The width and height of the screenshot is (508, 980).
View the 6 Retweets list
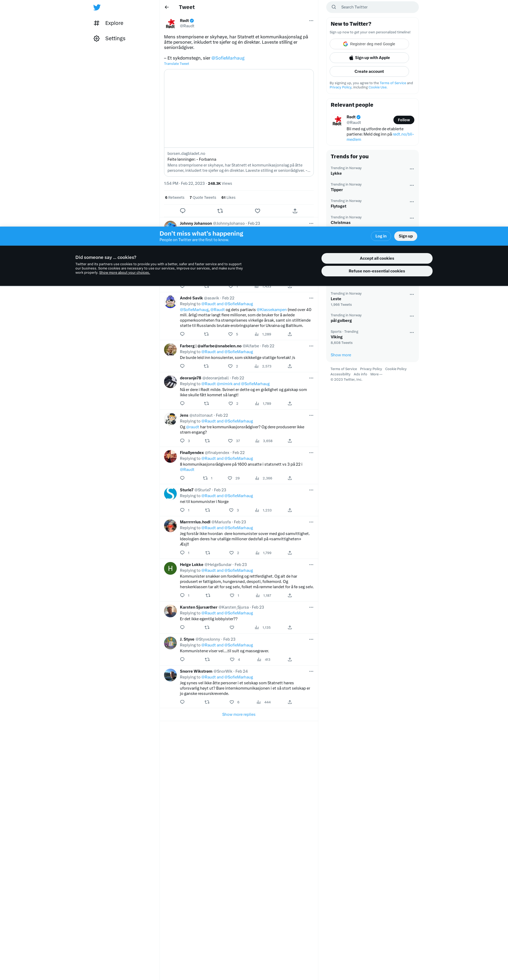[x=175, y=198]
